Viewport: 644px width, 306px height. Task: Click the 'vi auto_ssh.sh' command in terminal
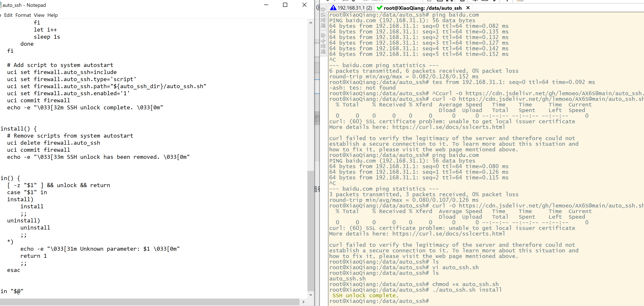click(x=456, y=268)
